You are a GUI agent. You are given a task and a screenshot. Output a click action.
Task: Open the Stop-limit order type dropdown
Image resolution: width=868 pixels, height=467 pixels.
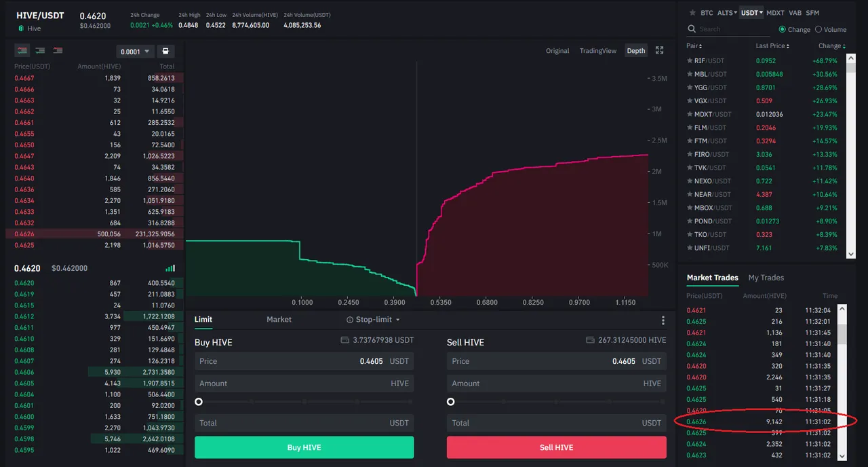[374, 320]
